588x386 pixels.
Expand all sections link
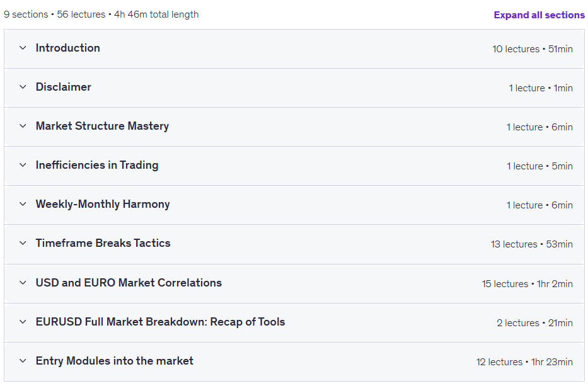pyautogui.click(x=539, y=15)
